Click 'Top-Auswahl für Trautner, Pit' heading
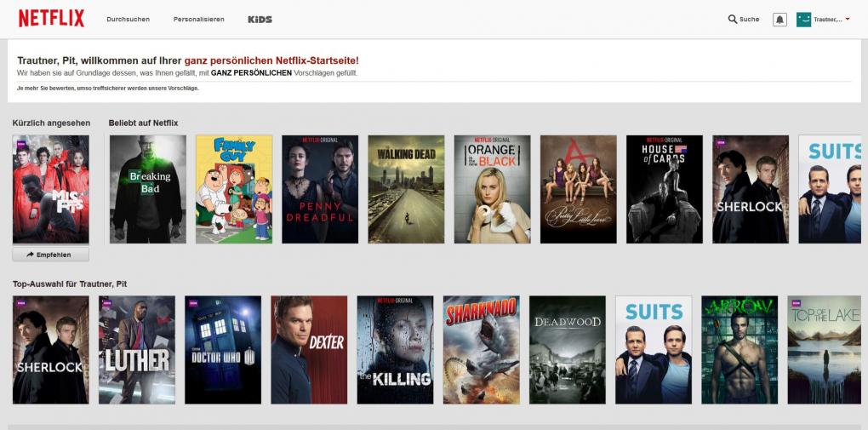868x430 pixels. pos(70,284)
